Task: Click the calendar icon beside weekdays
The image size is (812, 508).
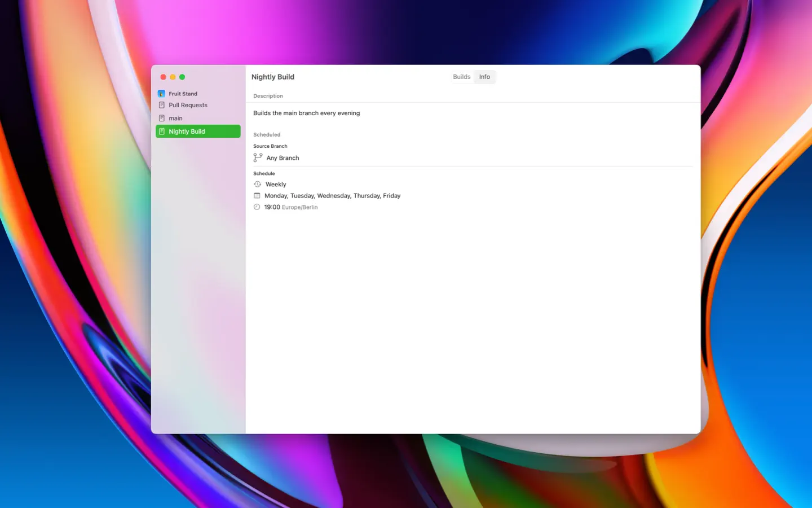Action: point(257,195)
